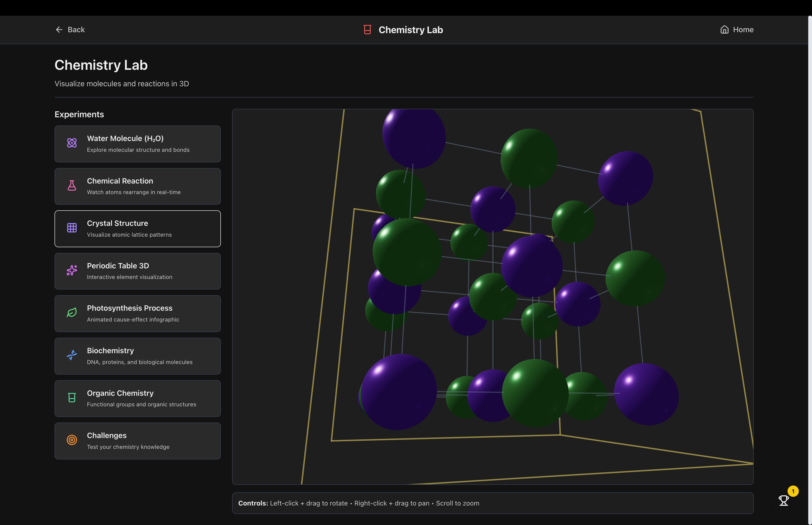812x525 pixels.
Task: Click the yellow notification badge showing 1
Action: [793, 491]
